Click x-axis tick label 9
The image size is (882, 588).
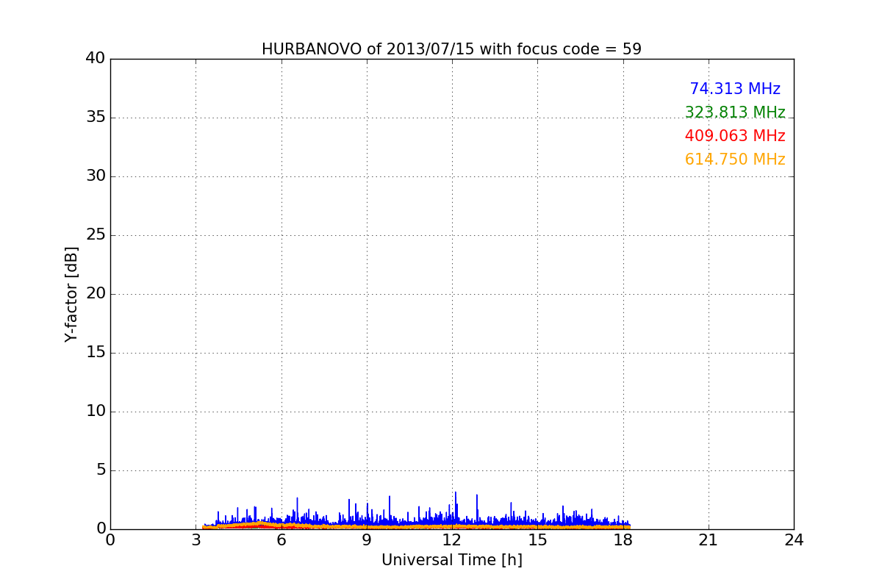pyautogui.click(x=367, y=540)
